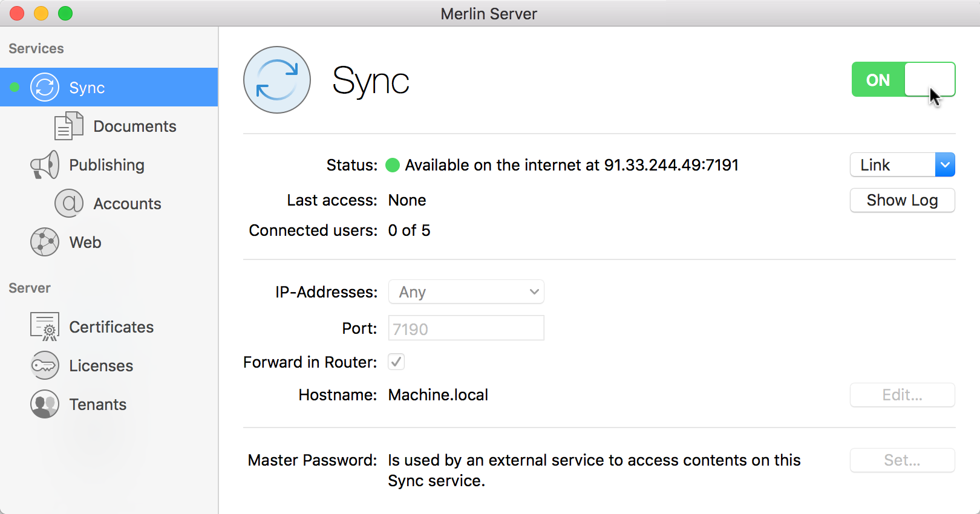Click the Master Password description text
Screen dimensions: 980x514
[594, 470]
